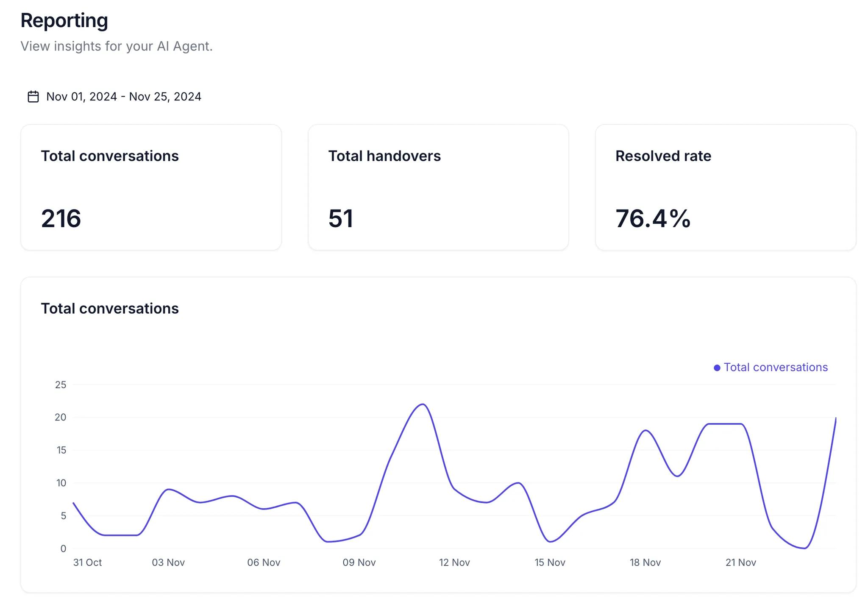This screenshot has height=610, width=868.
Task: Click the 18 Nov x-axis label
Action: click(x=645, y=562)
